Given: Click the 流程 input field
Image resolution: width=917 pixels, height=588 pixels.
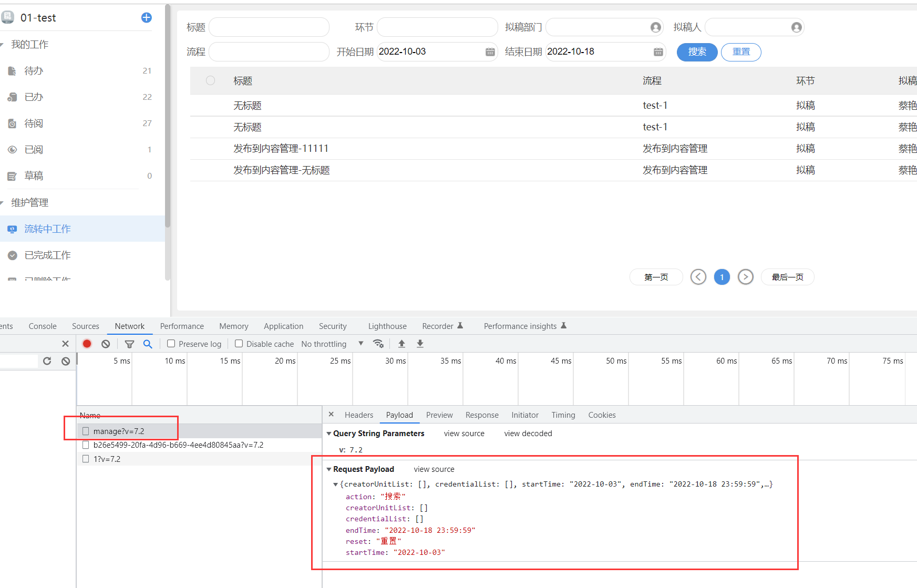Looking at the screenshot, I should point(269,52).
